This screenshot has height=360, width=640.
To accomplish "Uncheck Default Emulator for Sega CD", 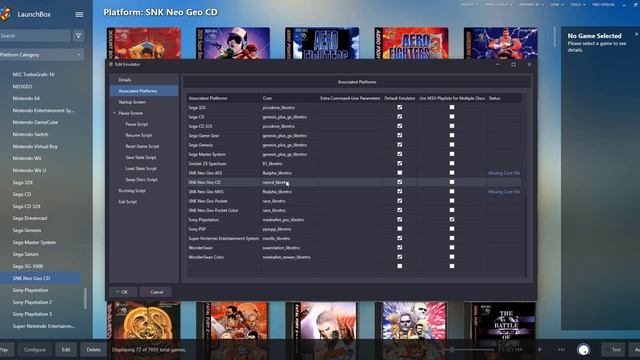I will [x=400, y=117].
